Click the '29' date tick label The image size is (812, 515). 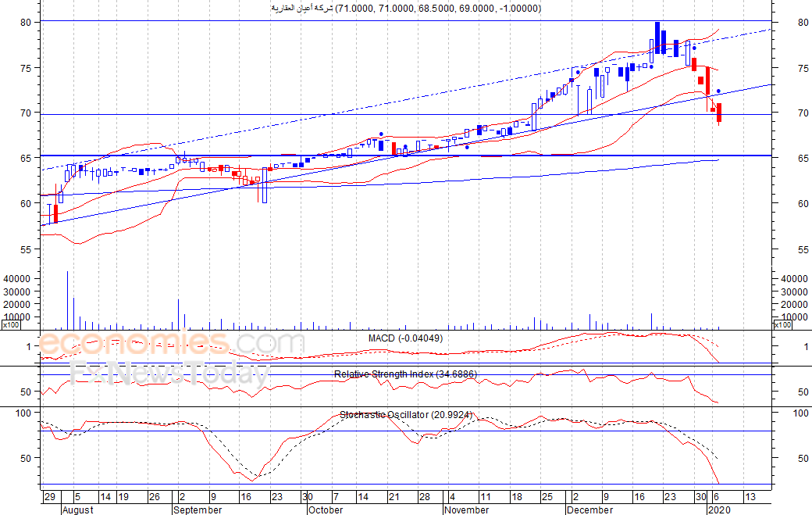tap(50, 497)
